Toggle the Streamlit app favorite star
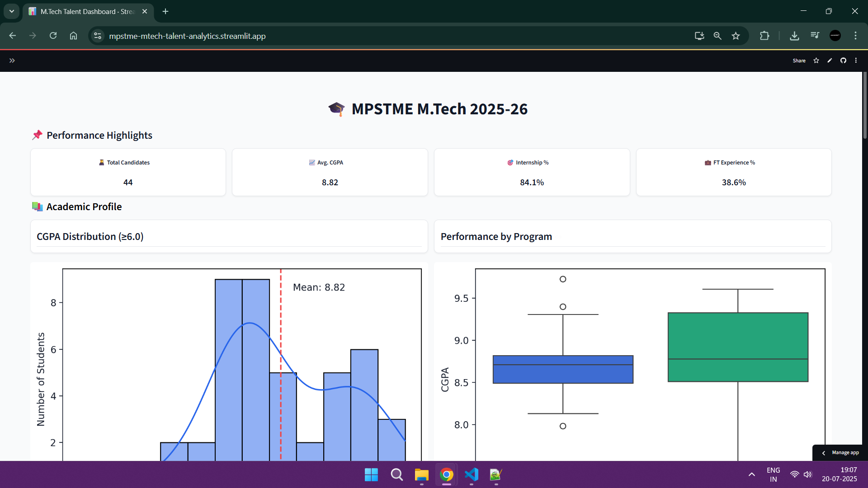 coord(816,60)
